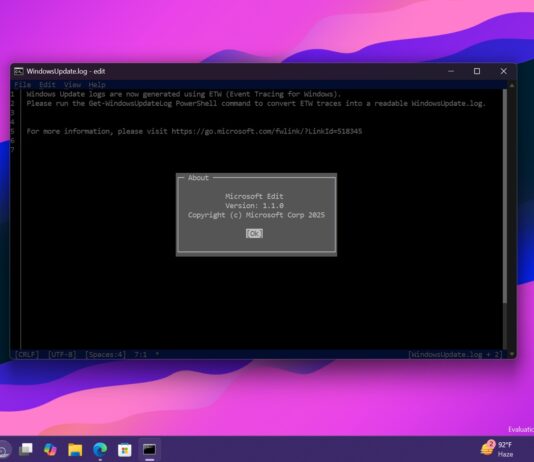Open File Explorer from the taskbar

(75, 449)
